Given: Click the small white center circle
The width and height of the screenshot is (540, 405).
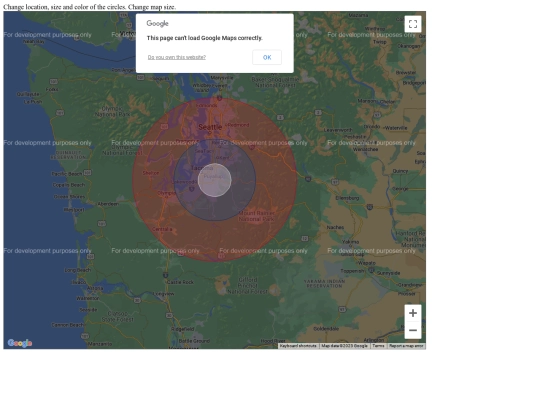Looking at the screenshot, I should [215, 180].
